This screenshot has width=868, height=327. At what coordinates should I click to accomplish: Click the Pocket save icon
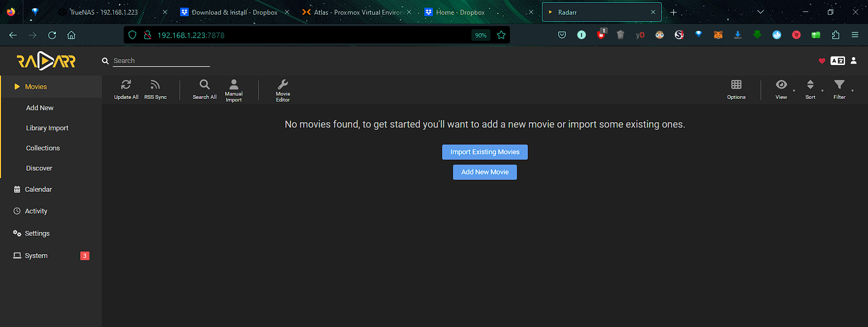(x=562, y=35)
